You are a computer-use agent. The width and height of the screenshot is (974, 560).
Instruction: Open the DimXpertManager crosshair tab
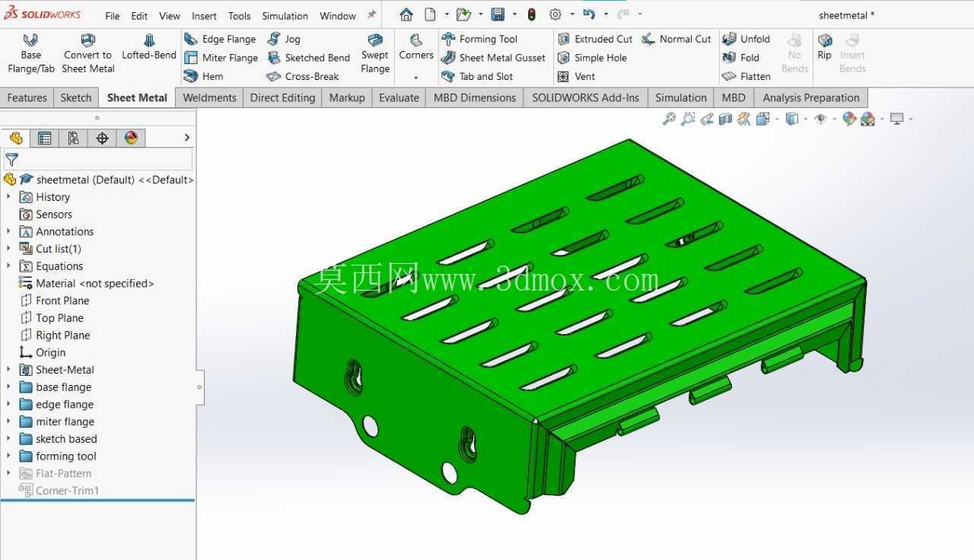pos(102,138)
